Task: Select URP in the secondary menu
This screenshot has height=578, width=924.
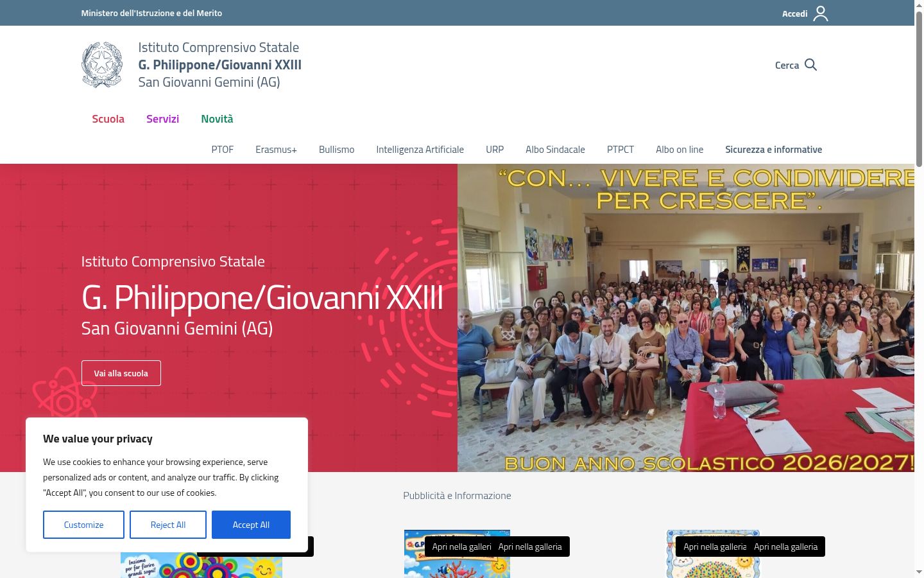Action: (495, 150)
